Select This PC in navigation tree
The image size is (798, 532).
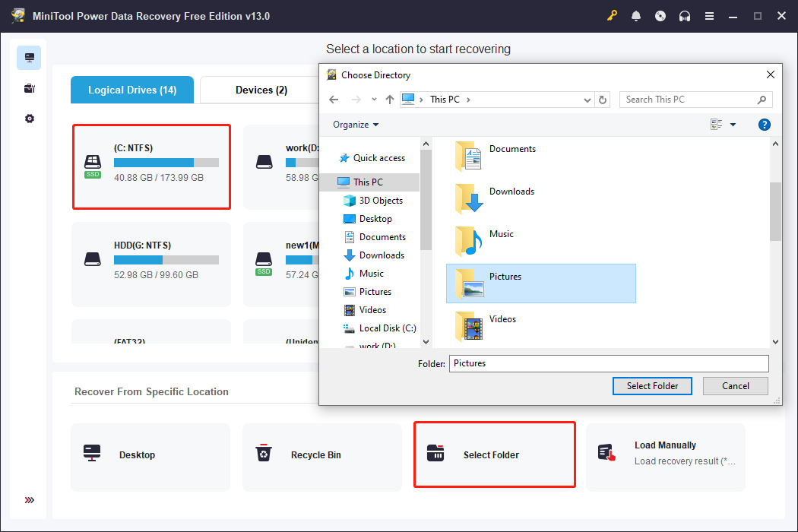(x=369, y=182)
